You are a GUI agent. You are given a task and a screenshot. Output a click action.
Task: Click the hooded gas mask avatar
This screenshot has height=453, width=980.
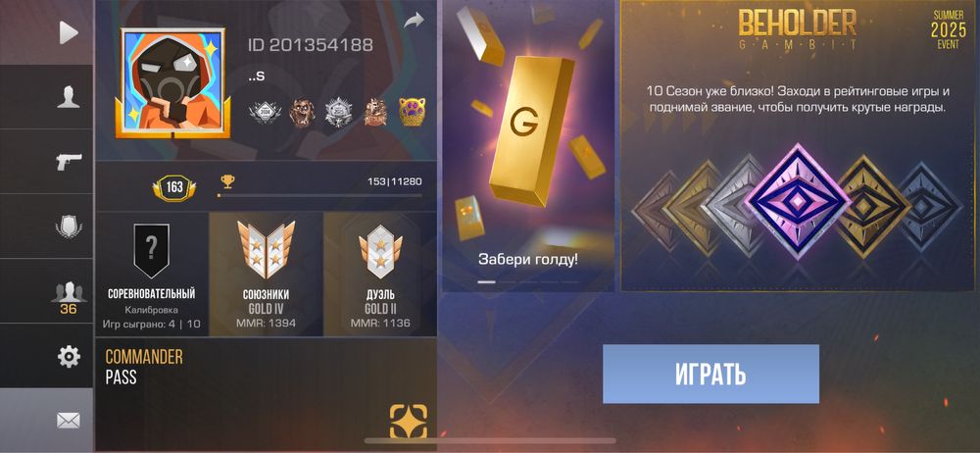[x=172, y=83]
